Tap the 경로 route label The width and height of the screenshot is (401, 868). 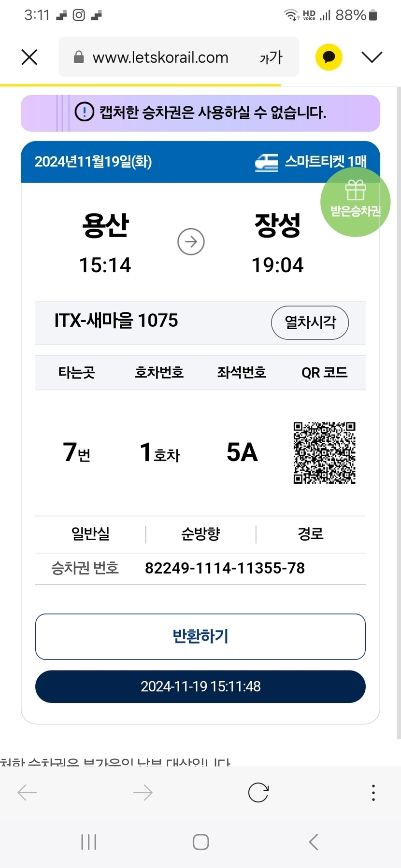point(310,534)
